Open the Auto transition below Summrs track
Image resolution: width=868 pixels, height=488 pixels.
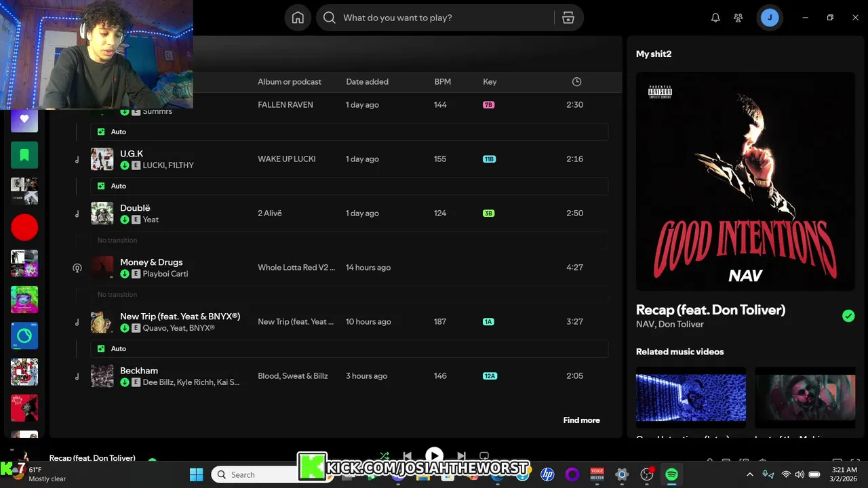click(349, 131)
